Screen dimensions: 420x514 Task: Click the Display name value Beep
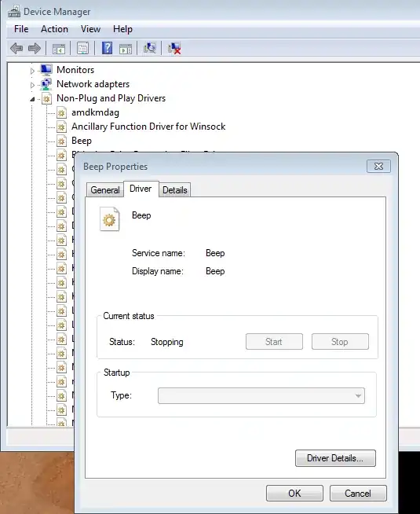pyautogui.click(x=215, y=271)
